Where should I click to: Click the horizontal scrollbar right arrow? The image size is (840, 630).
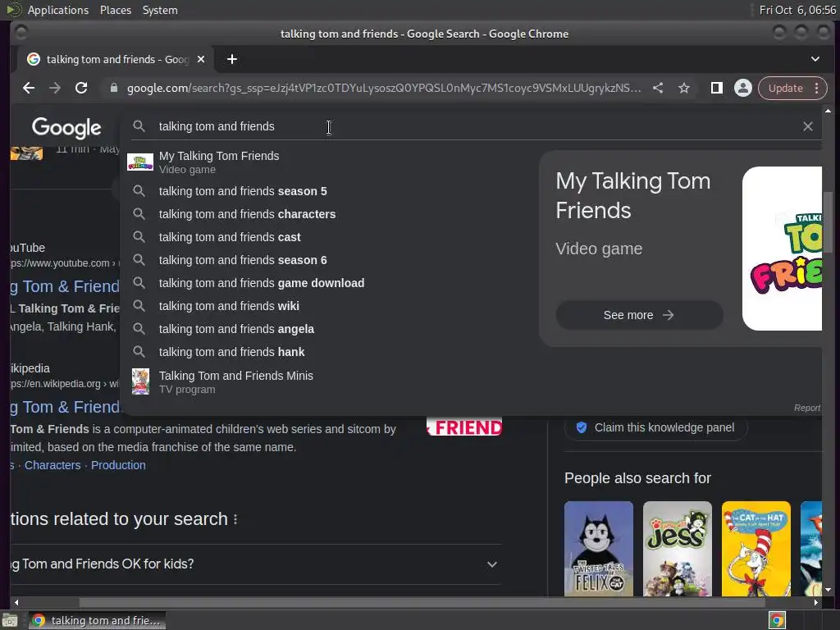[816, 603]
